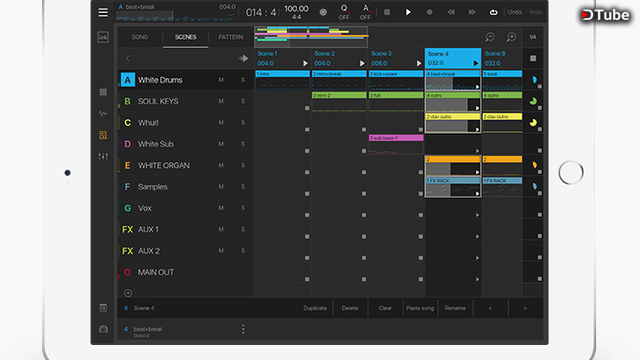640x360 pixels.
Task: Select the Scene 3 header
Action: pos(396,58)
